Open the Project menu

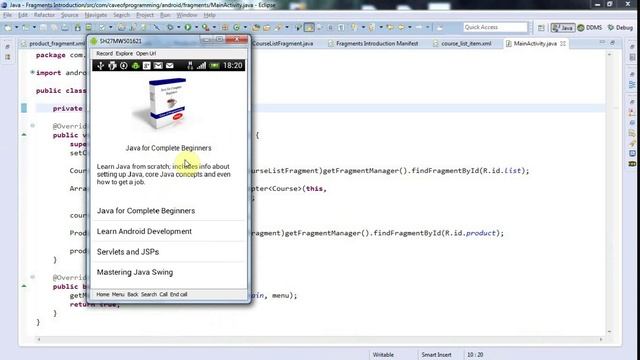coord(145,15)
